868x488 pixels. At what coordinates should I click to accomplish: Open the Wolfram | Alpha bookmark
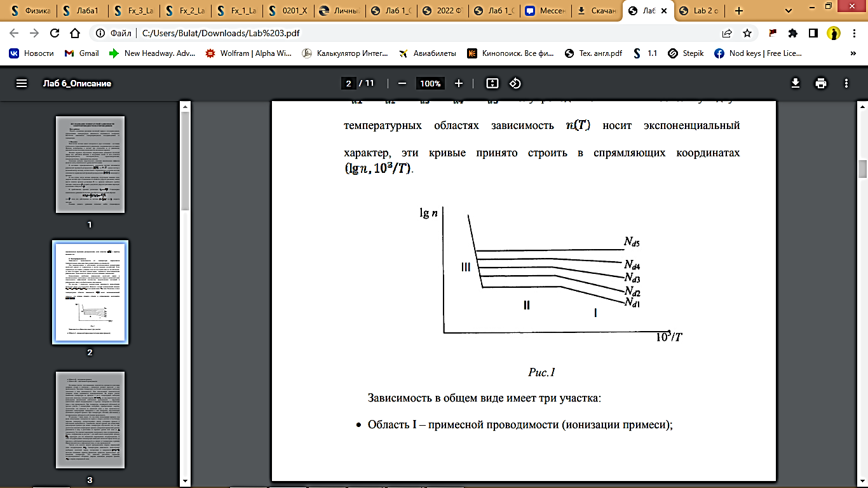[248, 53]
